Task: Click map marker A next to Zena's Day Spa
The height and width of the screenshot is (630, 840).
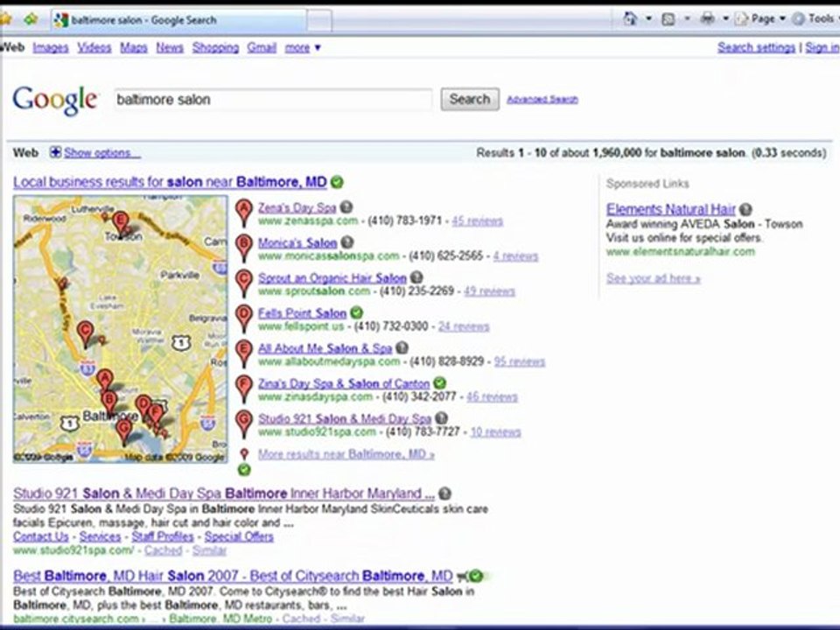Action: [x=244, y=211]
